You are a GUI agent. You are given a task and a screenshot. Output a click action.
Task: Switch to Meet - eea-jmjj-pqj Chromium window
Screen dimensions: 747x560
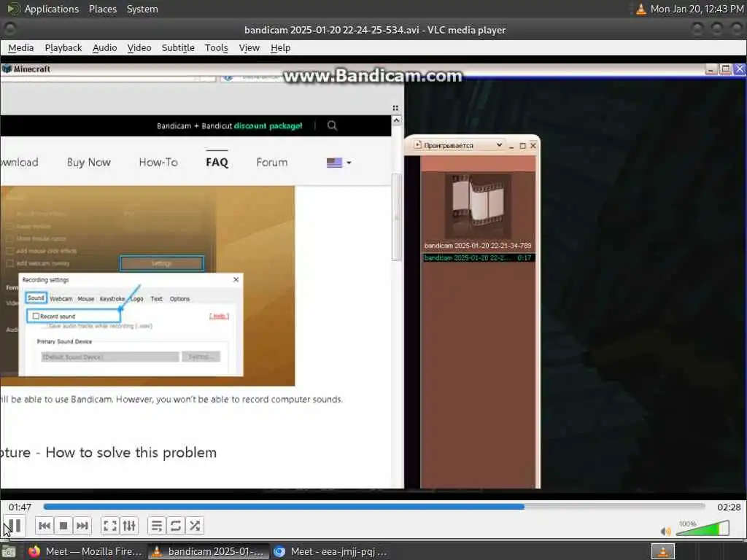pos(330,551)
